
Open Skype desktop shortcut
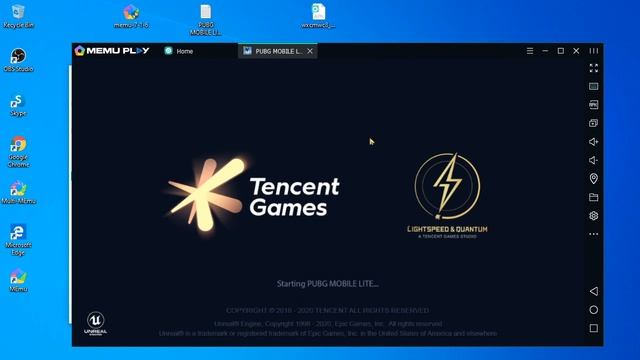coord(18,105)
